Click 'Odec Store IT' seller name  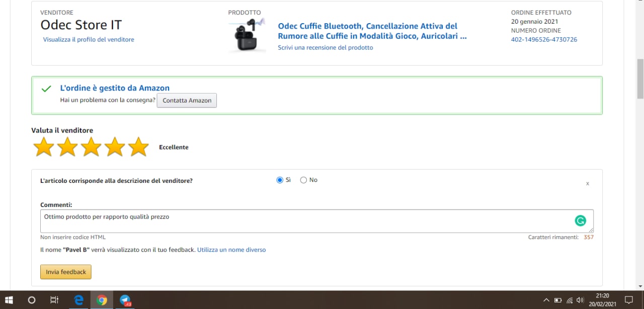(x=81, y=25)
